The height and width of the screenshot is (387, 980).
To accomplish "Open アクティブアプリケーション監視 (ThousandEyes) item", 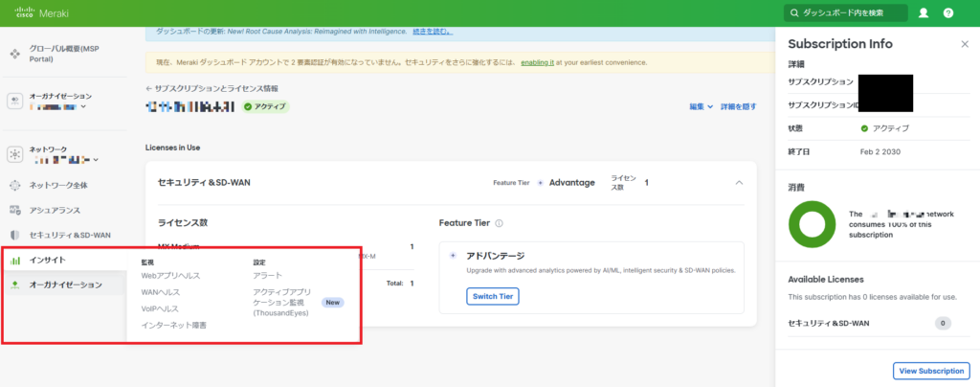I will (x=282, y=302).
